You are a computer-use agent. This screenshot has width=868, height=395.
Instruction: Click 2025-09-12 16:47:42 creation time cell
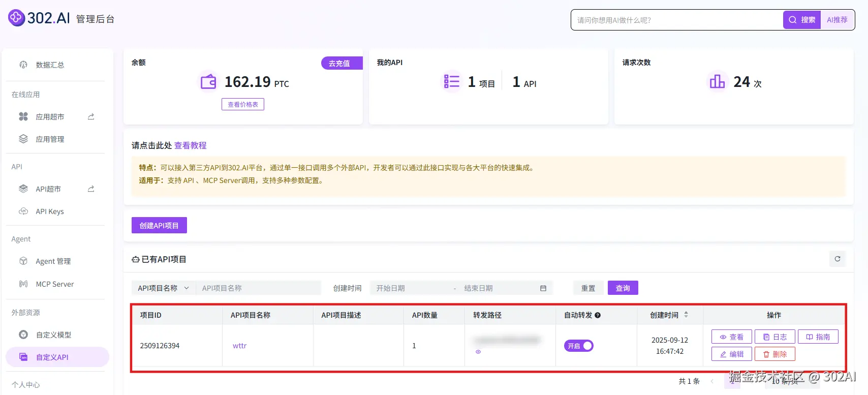(670, 346)
